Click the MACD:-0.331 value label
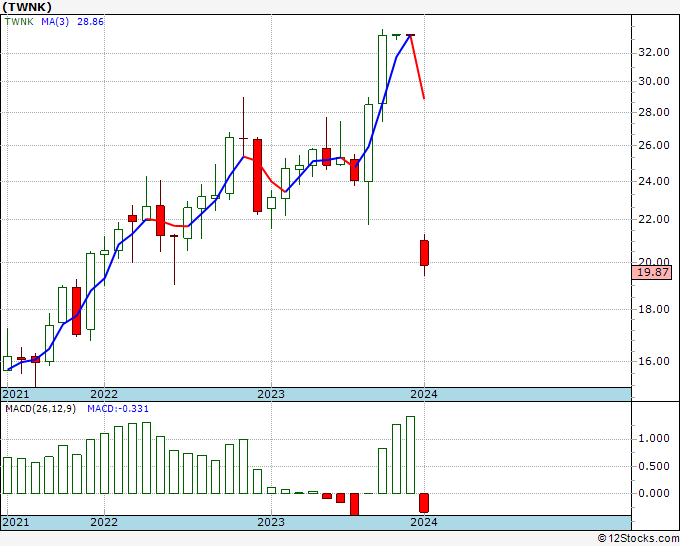Screen dimensions: 680x546 [x=118, y=409]
